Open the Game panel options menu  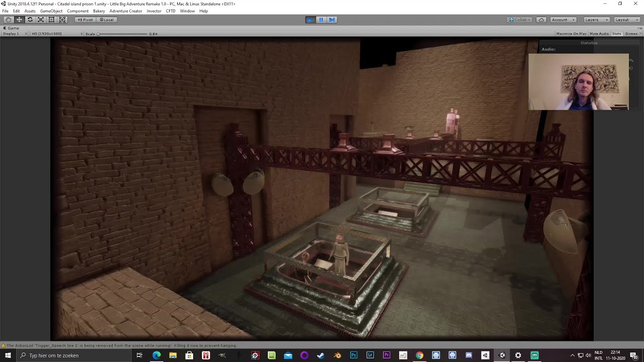[640, 28]
